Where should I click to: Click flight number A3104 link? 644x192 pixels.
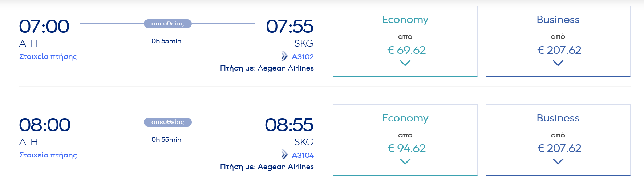pyautogui.click(x=303, y=155)
